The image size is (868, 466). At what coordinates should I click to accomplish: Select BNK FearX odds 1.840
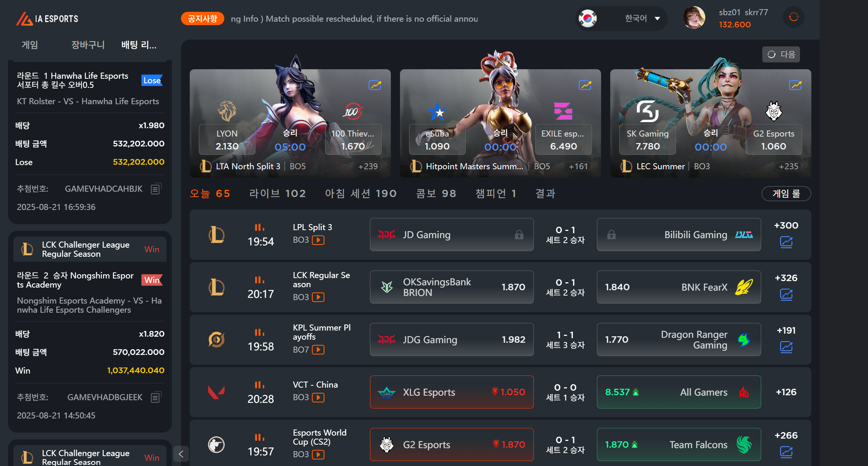click(x=679, y=287)
